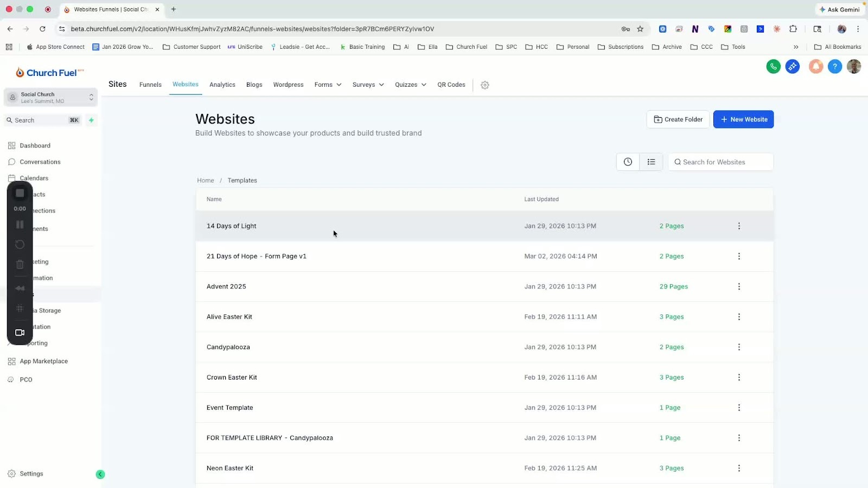Image resolution: width=868 pixels, height=488 pixels.
Task: Switch to list view icon
Action: [651, 162]
